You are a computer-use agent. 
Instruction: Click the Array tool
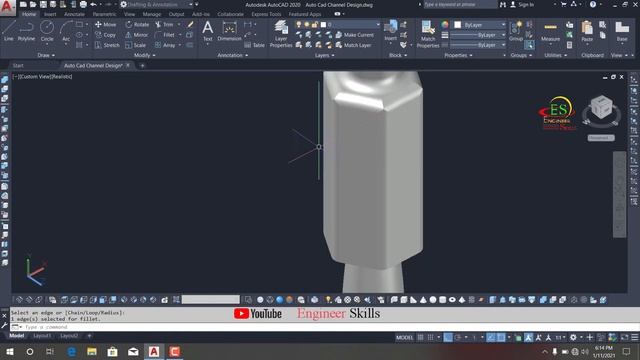pyautogui.click(x=165, y=45)
